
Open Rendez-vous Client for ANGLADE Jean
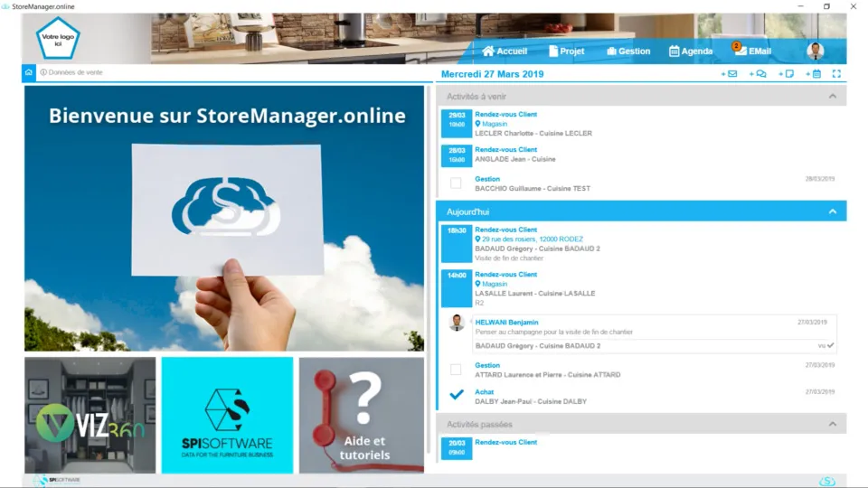click(x=506, y=150)
